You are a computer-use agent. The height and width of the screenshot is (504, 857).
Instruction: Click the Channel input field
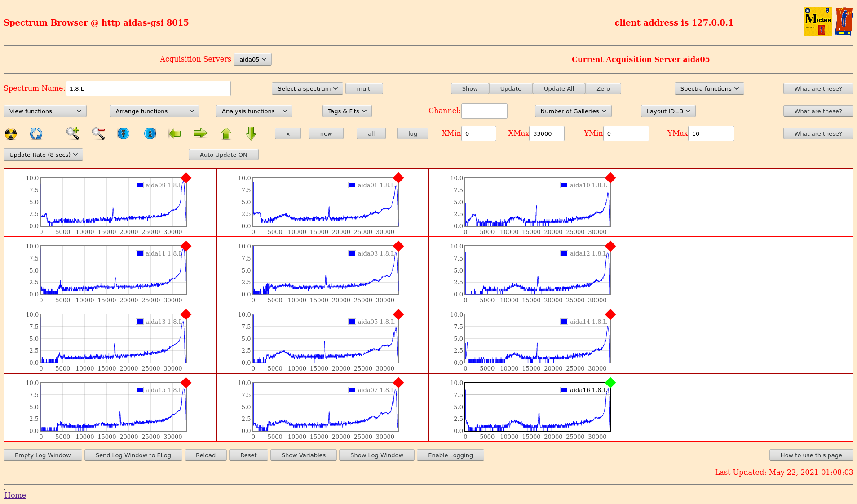click(484, 111)
